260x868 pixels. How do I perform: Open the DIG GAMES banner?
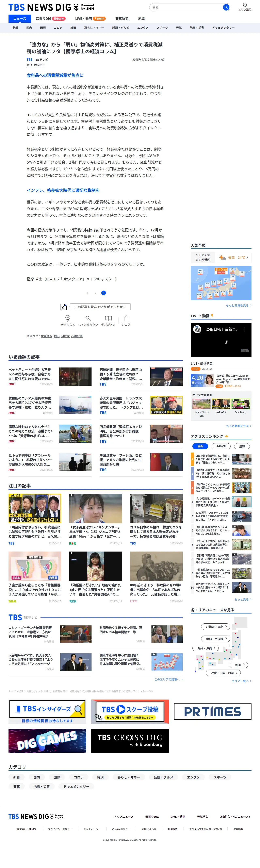(47, 741)
